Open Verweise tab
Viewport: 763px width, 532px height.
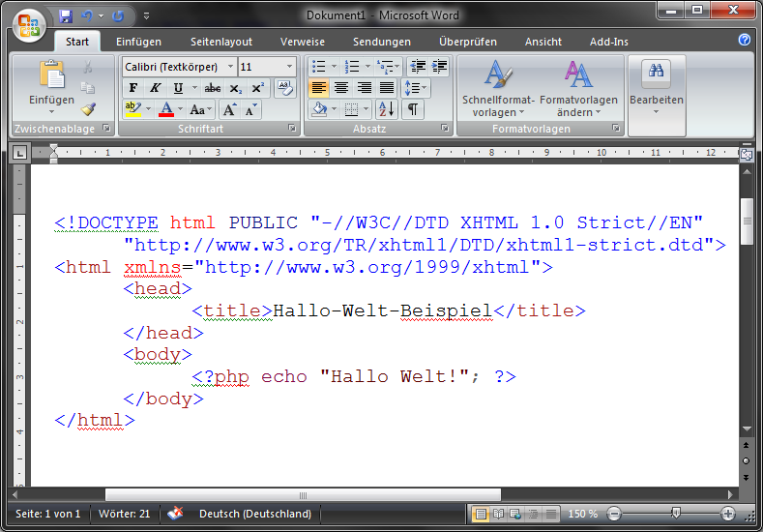click(303, 42)
